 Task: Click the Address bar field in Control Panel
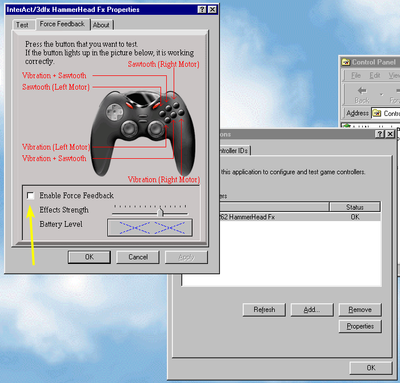pos(386,113)
